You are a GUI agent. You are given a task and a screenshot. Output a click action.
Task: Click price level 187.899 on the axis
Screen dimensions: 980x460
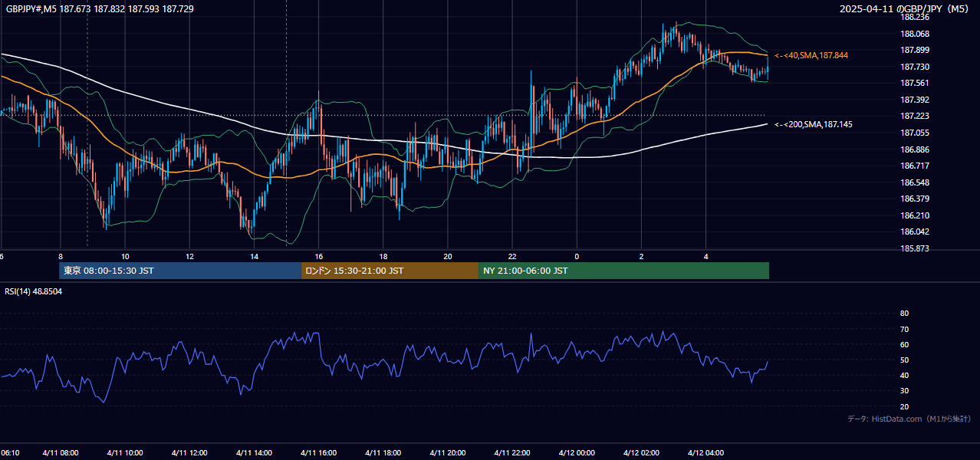click(x=915, y=50)
